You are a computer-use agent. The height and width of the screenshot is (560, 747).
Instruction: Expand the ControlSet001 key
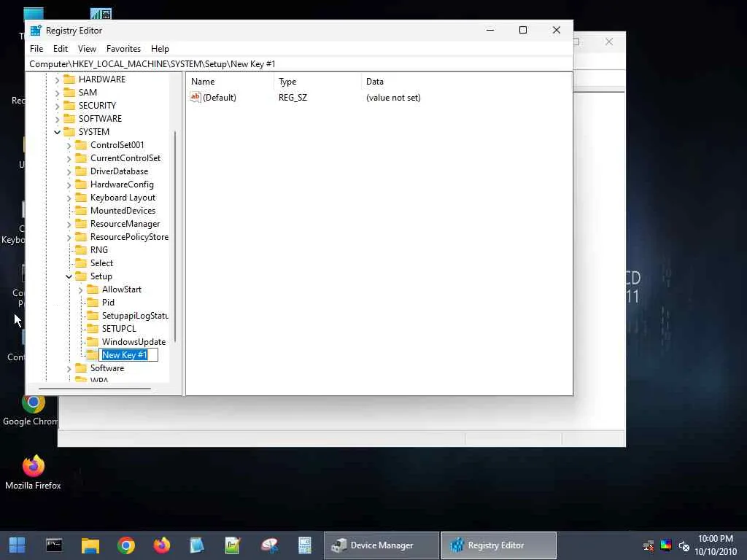click(69, 145)
